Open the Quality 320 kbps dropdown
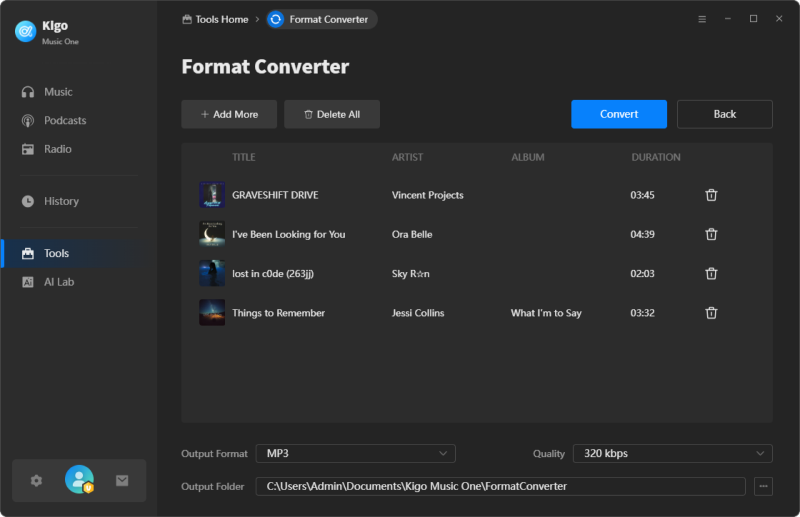The width and height of the screenshot is (800, 517). point(672,453)
